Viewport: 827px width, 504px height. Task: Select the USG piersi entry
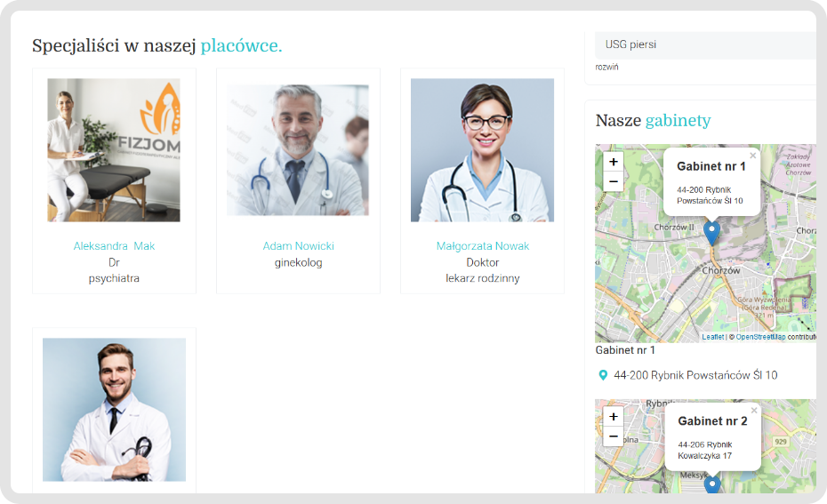coord(630,44)
